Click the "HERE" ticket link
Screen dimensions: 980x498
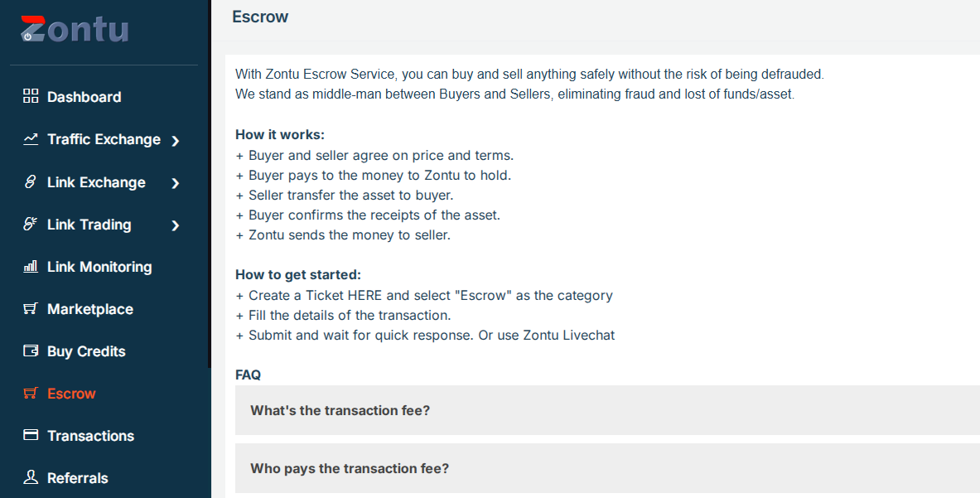(x=364, y=296)
